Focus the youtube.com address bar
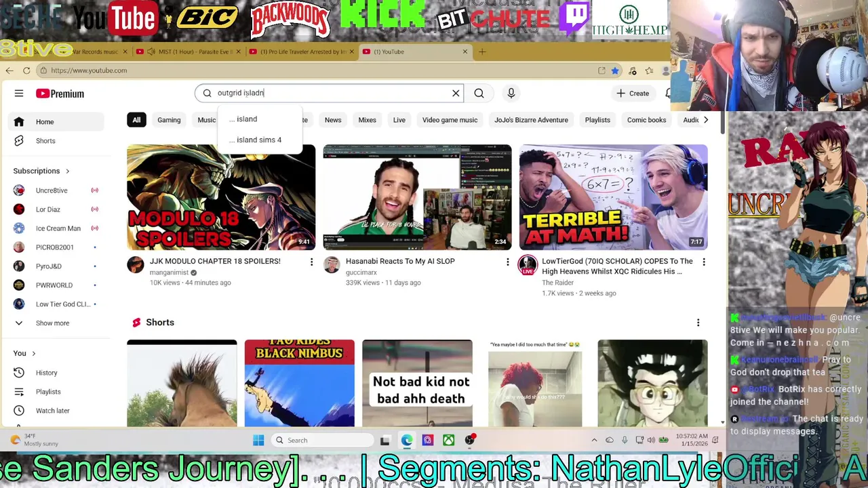The width and height of the screenshot is (868, 488). [319, 70]
